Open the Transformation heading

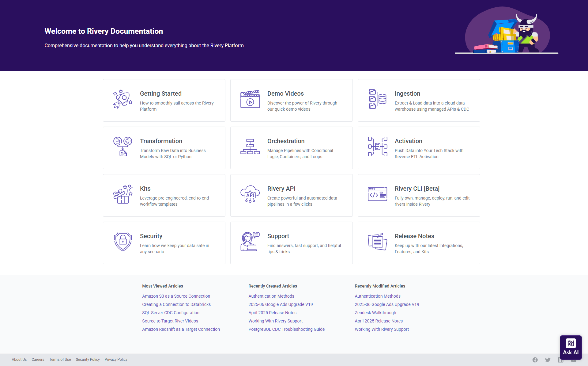(161, 141)
